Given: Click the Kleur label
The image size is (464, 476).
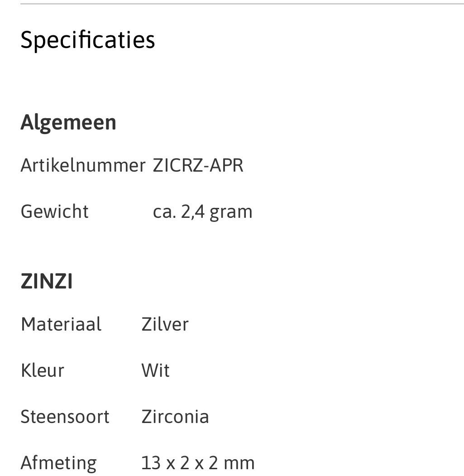Looking at the screenshot, I should pos(43,370).
